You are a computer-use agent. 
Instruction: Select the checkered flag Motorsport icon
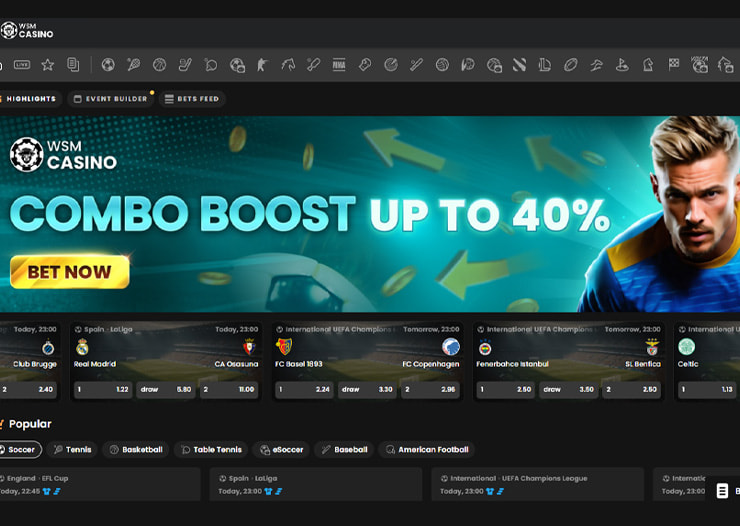673,65
